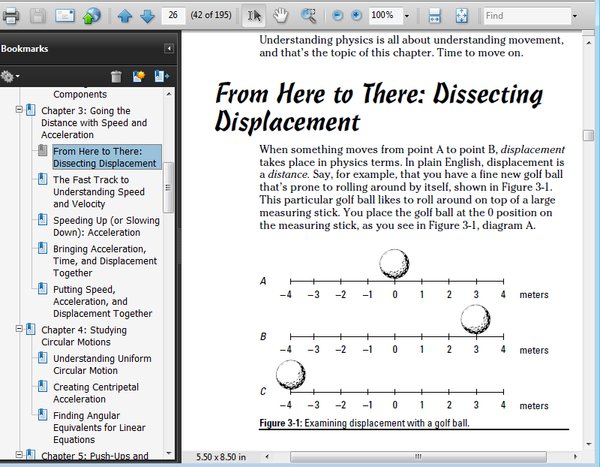Open the Find options dropdown arrow
Screen dimensions: 600x467
coord(575,16)
